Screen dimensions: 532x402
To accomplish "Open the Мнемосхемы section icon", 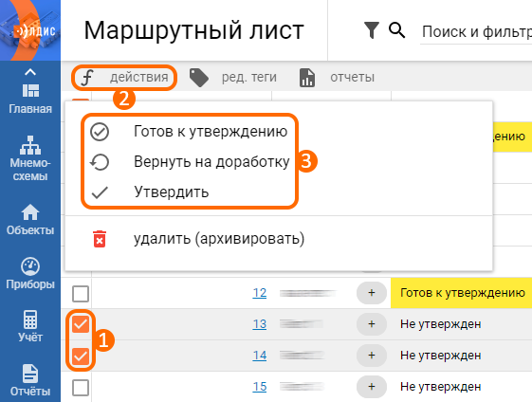I will (x=30, y=145).
